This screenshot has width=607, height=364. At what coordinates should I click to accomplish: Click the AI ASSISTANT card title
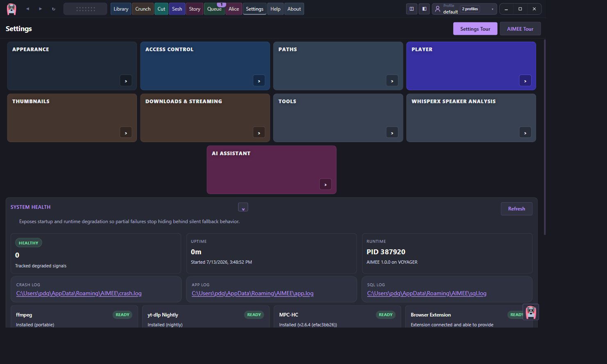(x=231, y=153)
